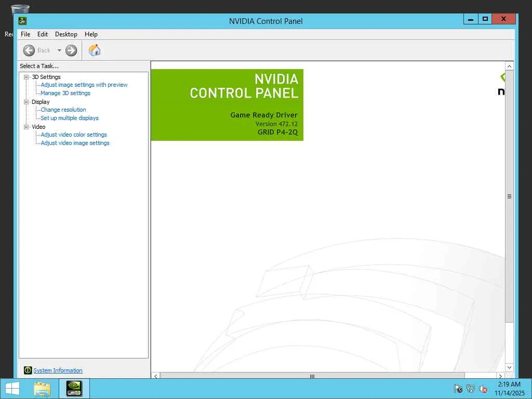Click the network tray icon
Screen dimensions: 532x399
click(471, 389)
